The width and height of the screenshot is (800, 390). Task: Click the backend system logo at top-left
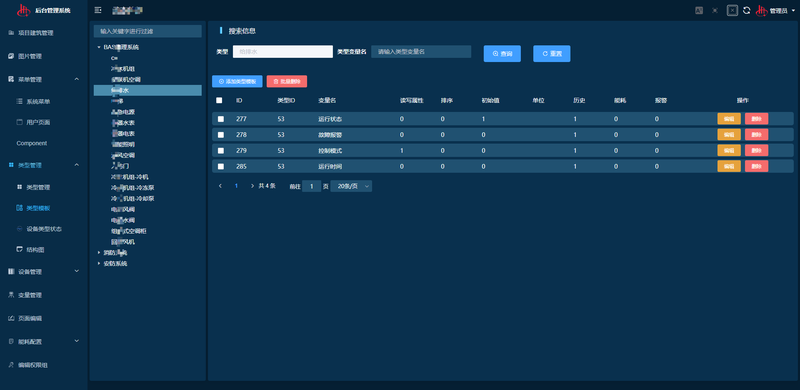pos(23,10)
